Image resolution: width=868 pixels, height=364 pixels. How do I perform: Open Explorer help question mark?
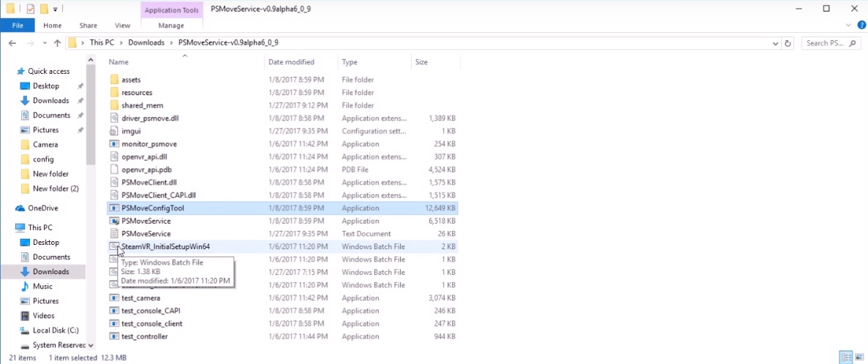861,25
